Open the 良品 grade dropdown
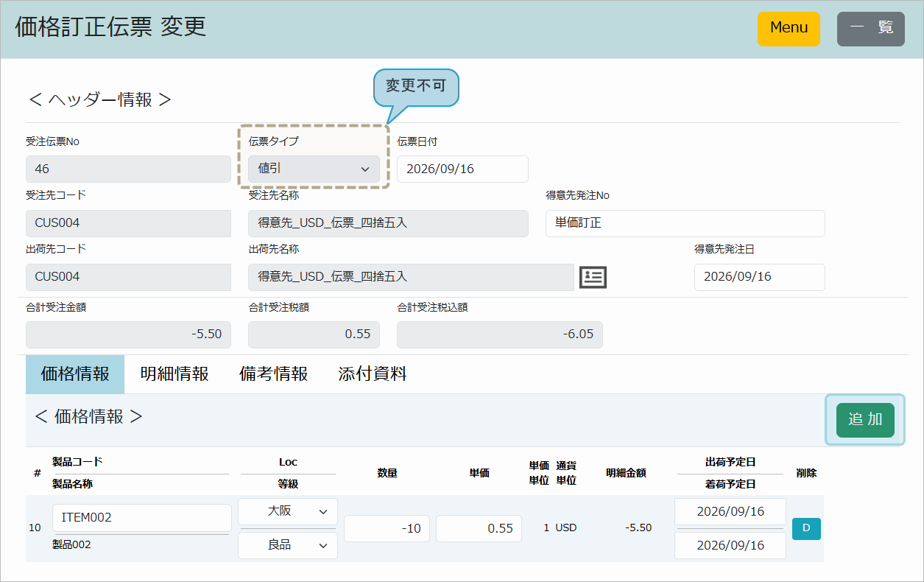This screenshot has width=924, height=582. (x=288, y=545)
